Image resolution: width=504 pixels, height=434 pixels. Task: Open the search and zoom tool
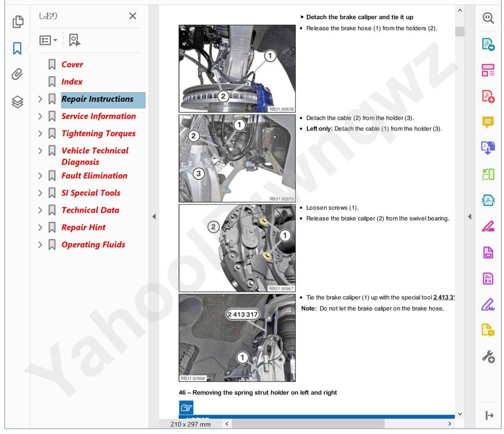tap(488, 18)
